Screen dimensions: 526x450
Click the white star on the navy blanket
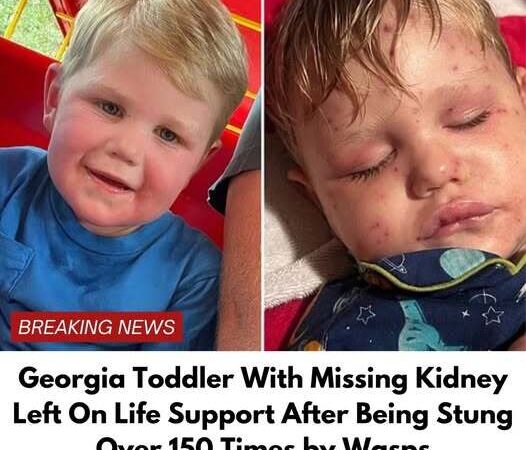493,315
